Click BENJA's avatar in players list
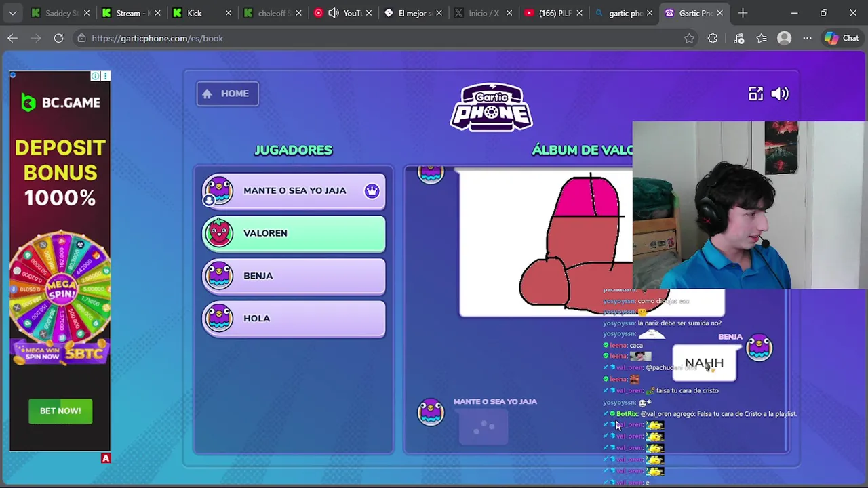 point(219,276)
